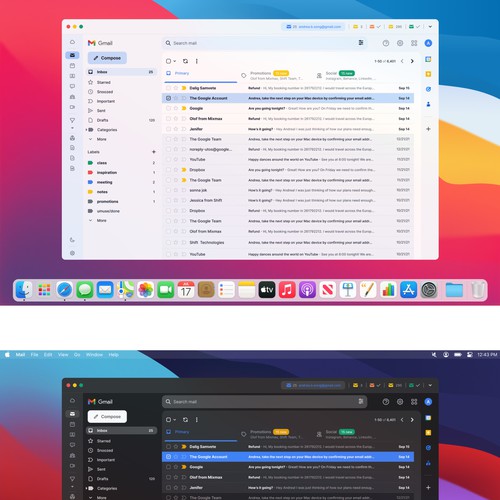Tick the Jennifer checkbox in the light window
This screenshot has height=500, width=500.
click(x=168, y=129)
